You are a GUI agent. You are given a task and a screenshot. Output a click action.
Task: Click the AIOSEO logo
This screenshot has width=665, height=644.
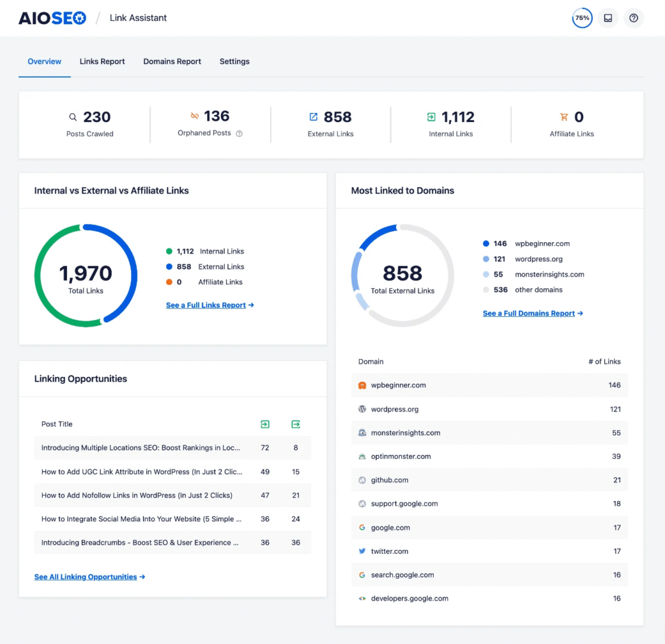click(x=52, y=18)
